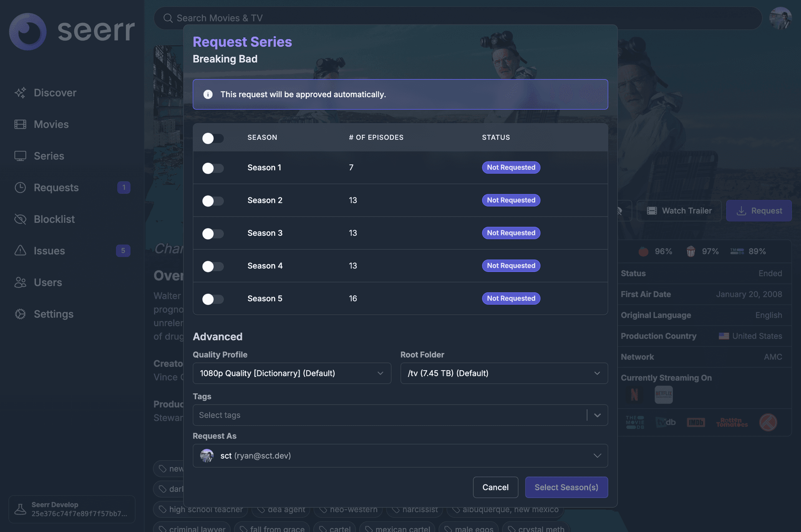Screen dimensions: 801x532
Task: Click the Select Season(s) button
Action: pyautogui.click(x=566, y=487)
